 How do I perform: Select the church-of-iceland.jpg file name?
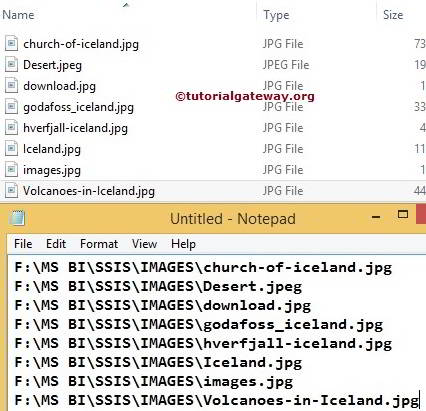coord(81,44)
